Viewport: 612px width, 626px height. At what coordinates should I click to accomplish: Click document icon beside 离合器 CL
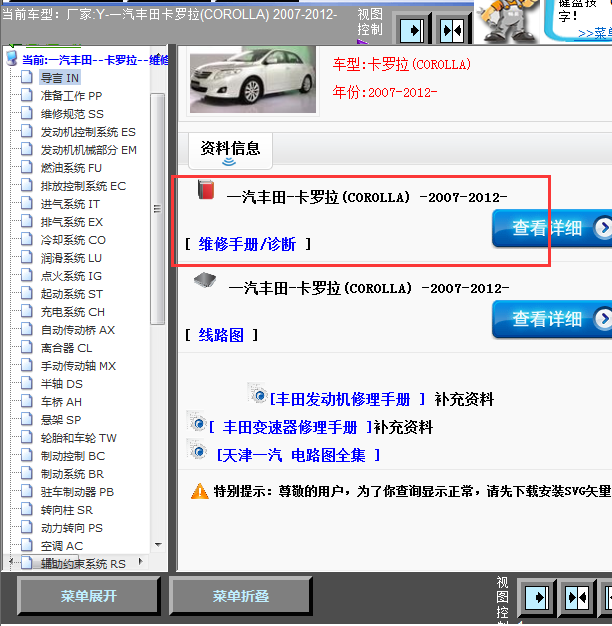(x=27, y=347)
